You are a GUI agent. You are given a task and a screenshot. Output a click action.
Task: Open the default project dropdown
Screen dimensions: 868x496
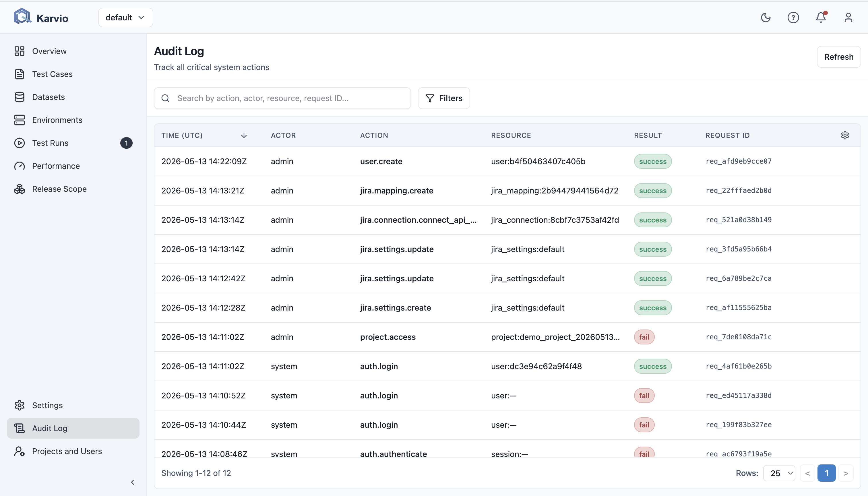click(x=125, y=18)
